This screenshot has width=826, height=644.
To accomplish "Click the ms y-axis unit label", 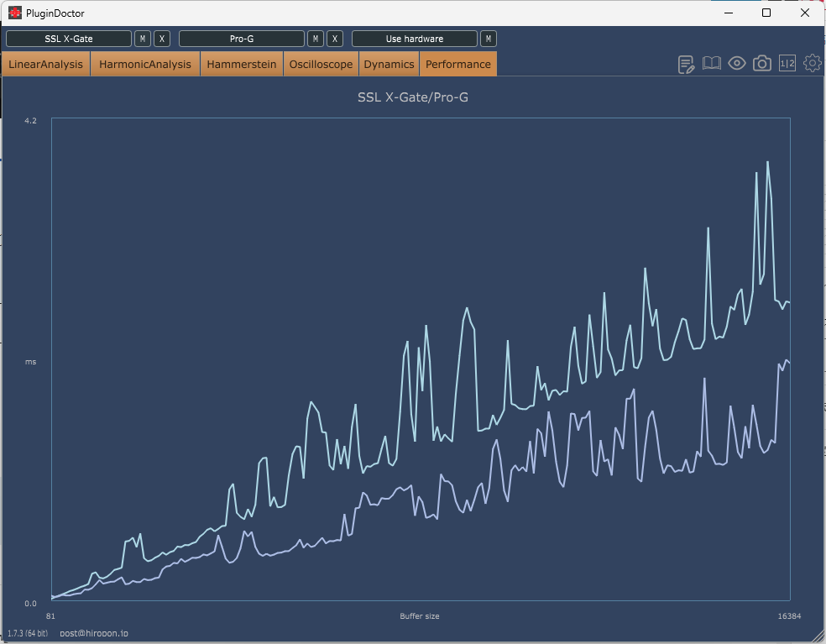I will point(30,362).
